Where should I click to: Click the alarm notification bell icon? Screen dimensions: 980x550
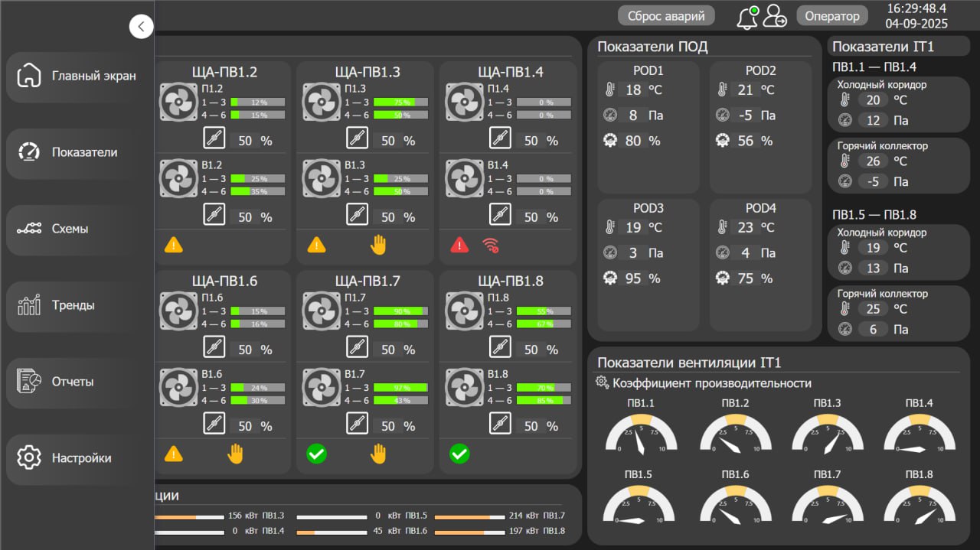click(x=747, y=17)
